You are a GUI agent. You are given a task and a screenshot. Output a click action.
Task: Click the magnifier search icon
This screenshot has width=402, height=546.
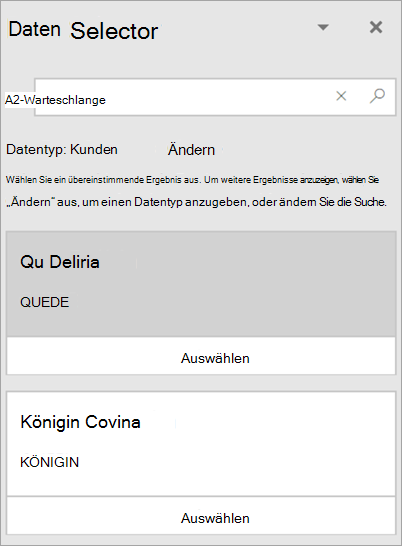(x=377, y=96)
